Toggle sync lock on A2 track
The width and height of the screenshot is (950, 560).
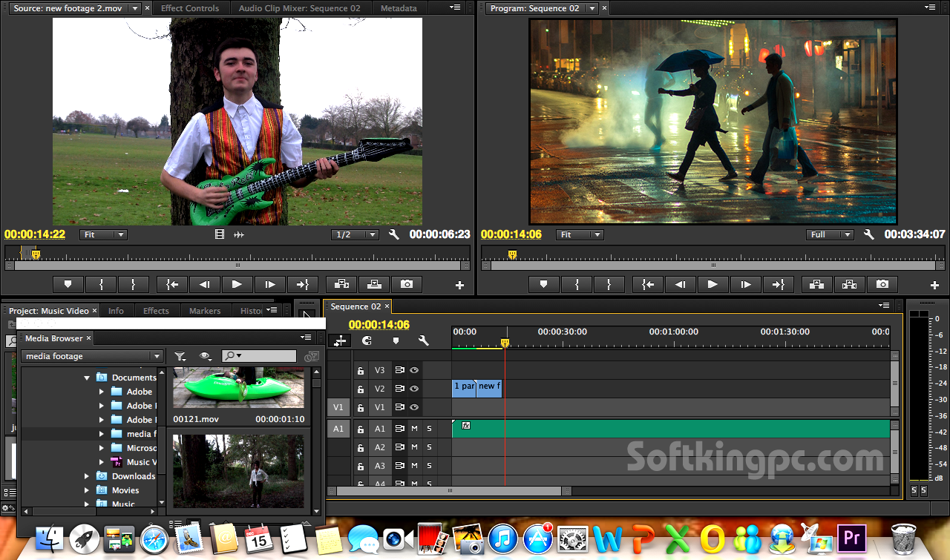pos(399,447)
